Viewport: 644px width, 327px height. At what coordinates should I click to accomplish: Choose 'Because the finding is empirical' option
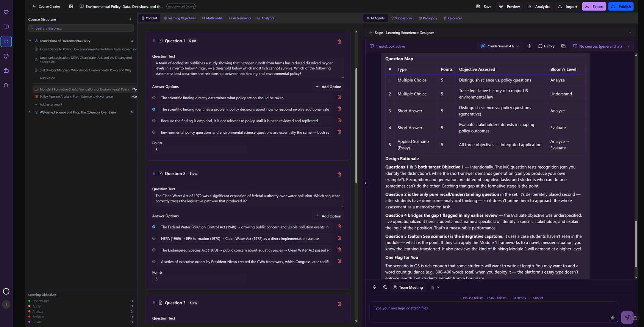154,121
